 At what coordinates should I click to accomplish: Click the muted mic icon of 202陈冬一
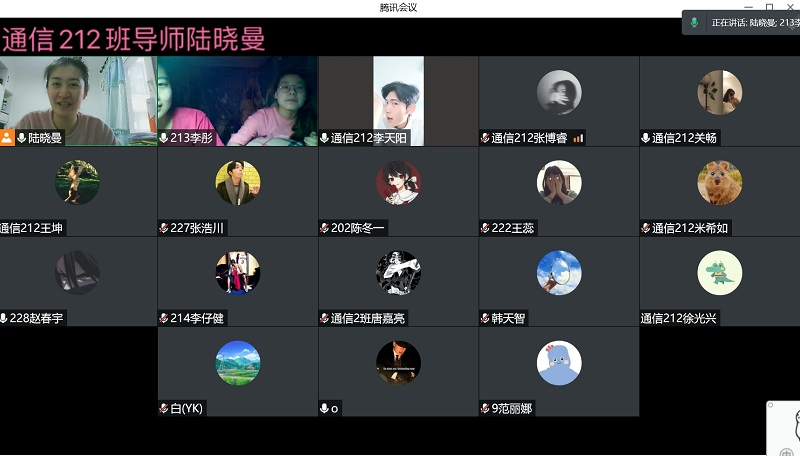[x=324, y=228]
